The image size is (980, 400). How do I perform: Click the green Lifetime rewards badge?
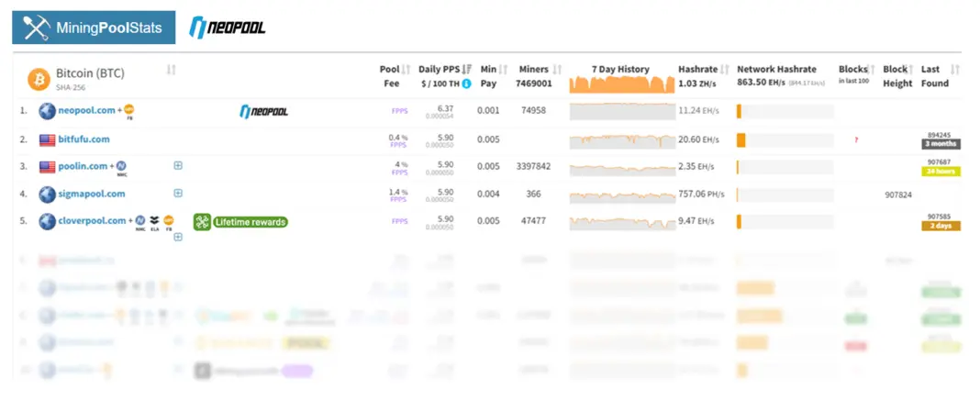pyautogui.click(x=250, y=222)
